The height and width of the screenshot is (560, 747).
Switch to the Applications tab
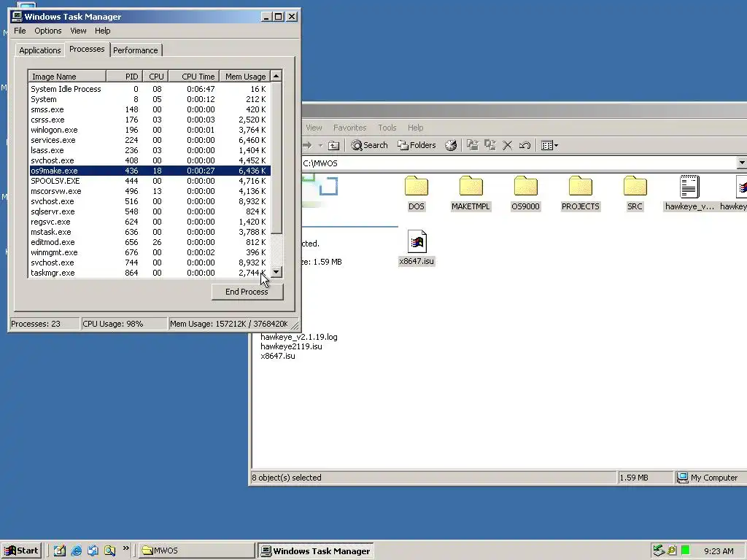click(x=40, y=50)
